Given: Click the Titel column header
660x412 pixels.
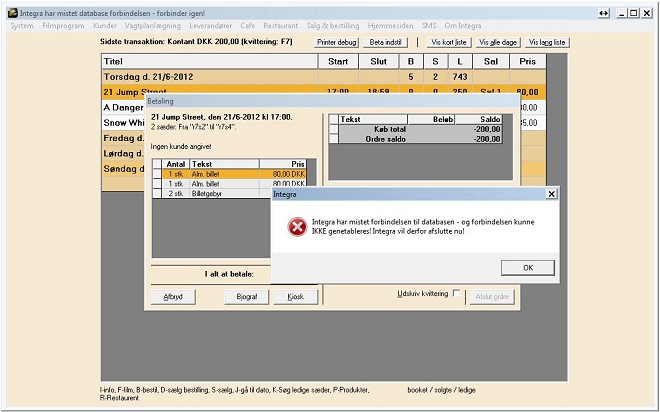Looking at the screenshot, I should click(210, 61).
